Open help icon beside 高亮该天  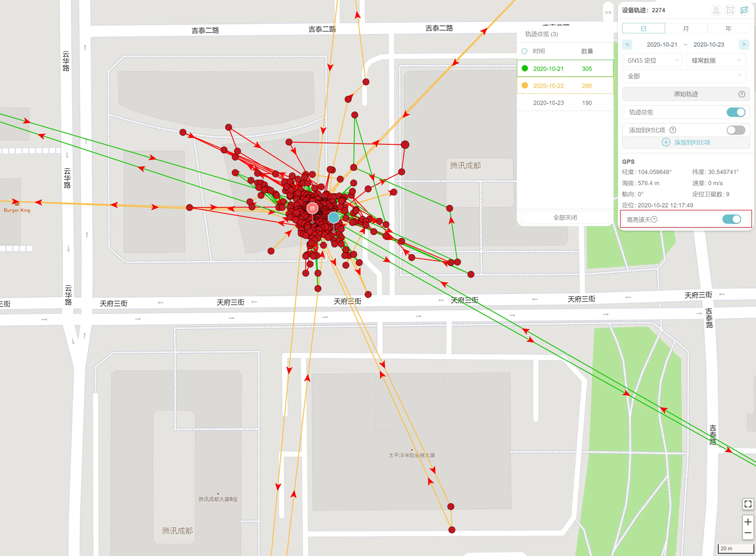(654, 220)
